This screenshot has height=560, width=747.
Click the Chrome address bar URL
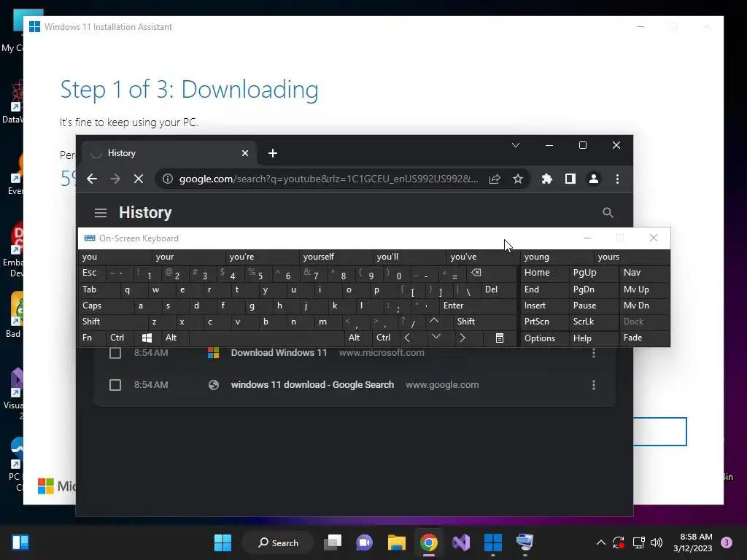coord(329,179)
